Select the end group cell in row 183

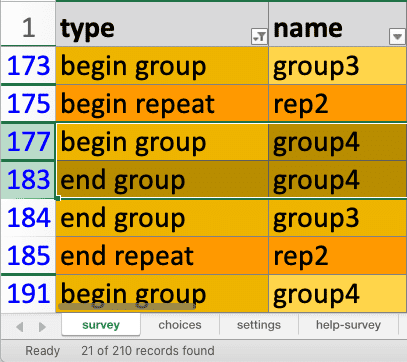tap(162, 180)
